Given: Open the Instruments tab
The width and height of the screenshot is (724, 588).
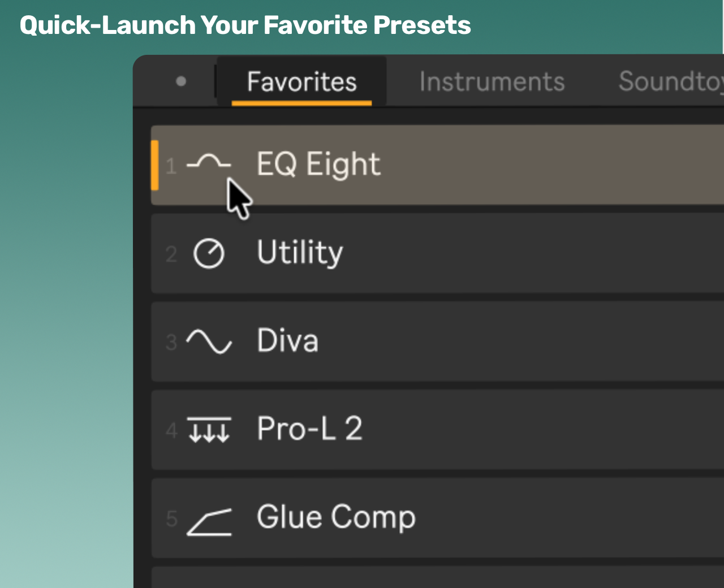Looking at the screenshot, I should pyautogui.click(x=492, y=81).
